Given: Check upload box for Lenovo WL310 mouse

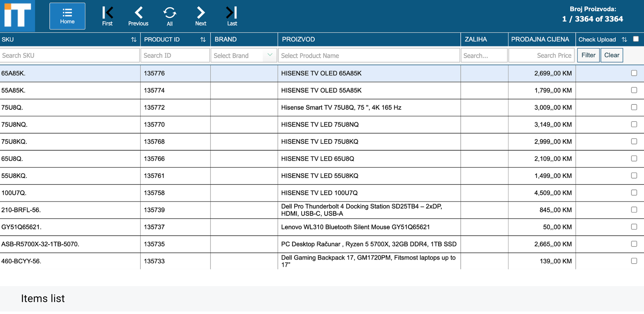Looking at the screenshot, I should [634, 227].
